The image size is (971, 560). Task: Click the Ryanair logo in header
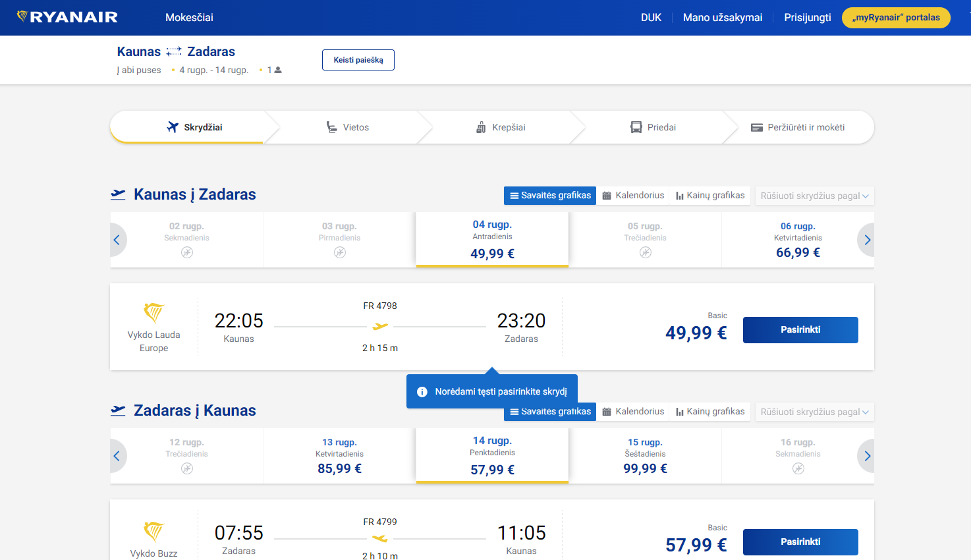67,17
